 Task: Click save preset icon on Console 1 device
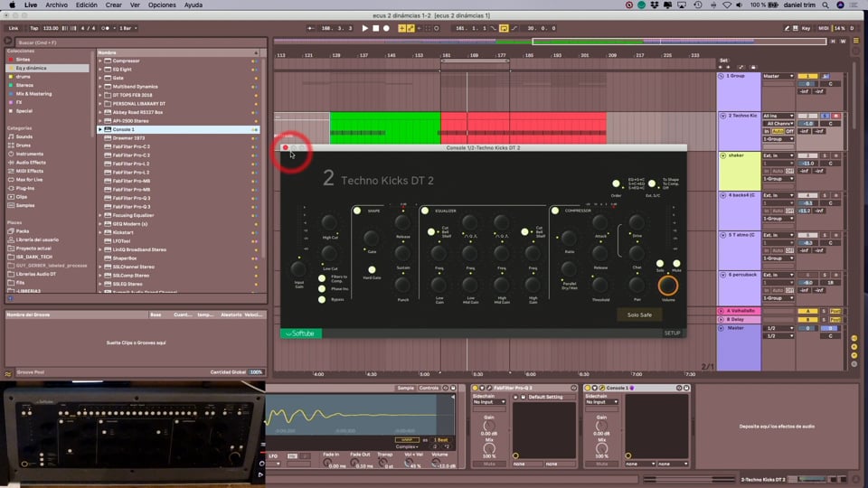686,388
